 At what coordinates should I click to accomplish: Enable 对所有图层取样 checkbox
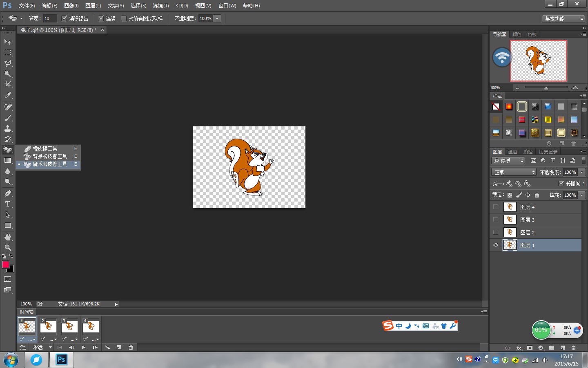(124, 18)
